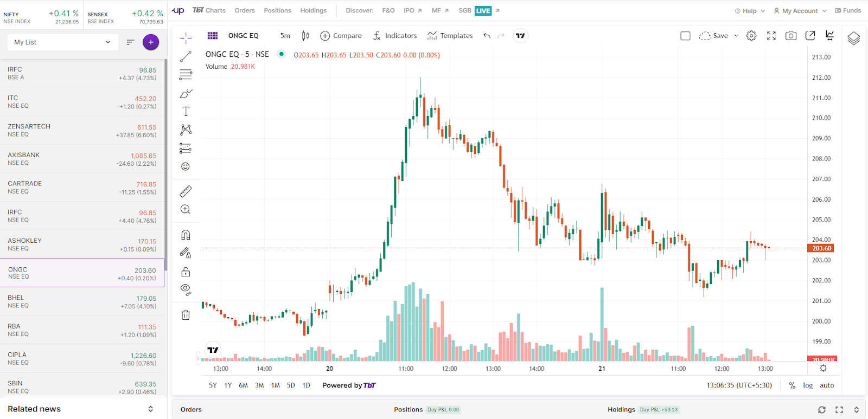Viewport: 868px width, 419px height.
Task: Open the symbol search grid icon
Action: [x=213, y=36]
